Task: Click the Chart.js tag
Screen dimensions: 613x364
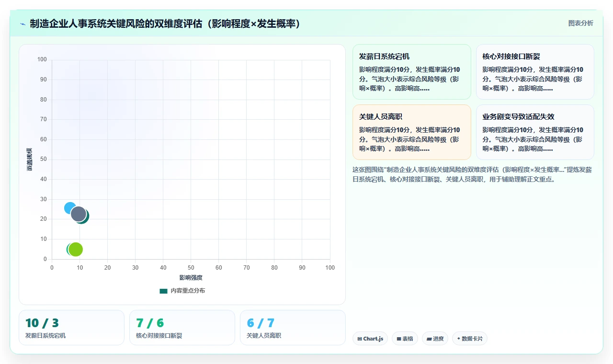Action: tap(370, 339)
